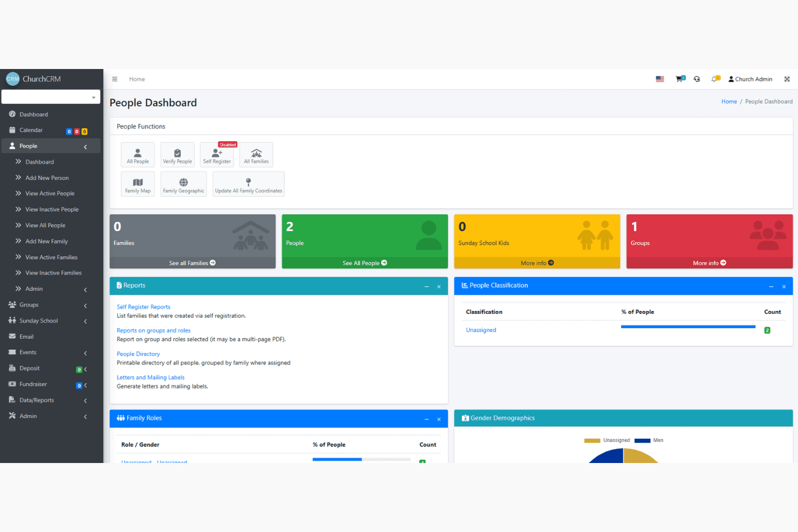Open Calendar in the sidebar
The height and width of the screenshot is (532, 798).
pos(51,130)
